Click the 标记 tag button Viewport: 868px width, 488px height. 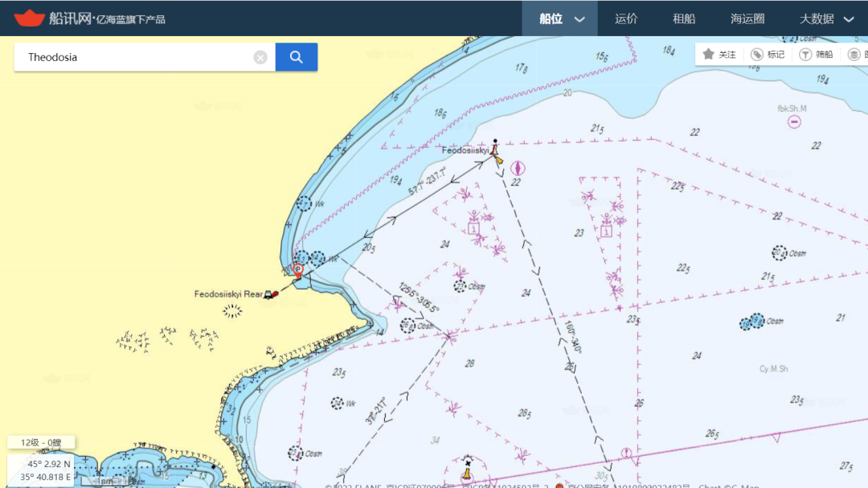coord(768,55)
